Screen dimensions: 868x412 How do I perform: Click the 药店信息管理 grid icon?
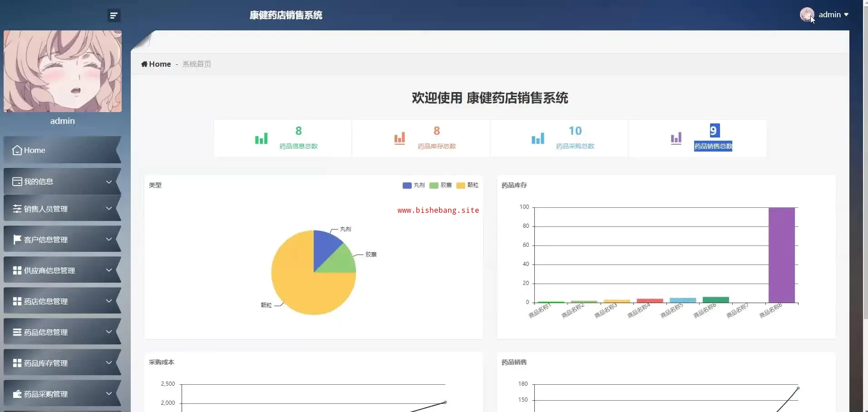[x=17, y=301]
